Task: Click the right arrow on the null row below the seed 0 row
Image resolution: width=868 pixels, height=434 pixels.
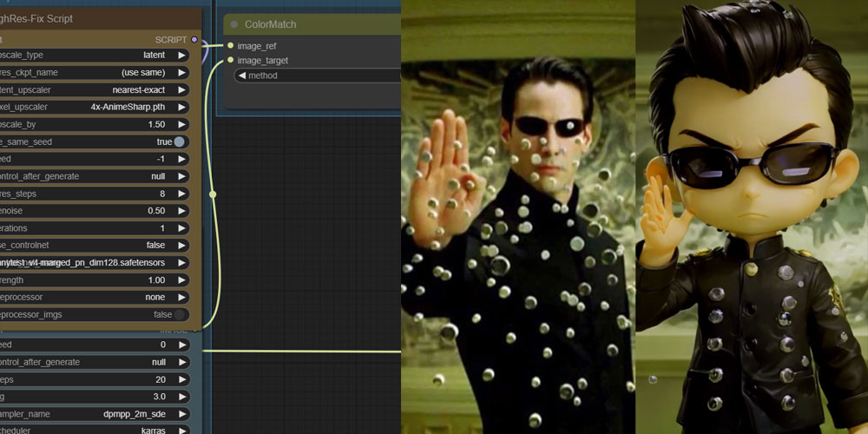Action: pyautogui.click(x=181, y=362)
